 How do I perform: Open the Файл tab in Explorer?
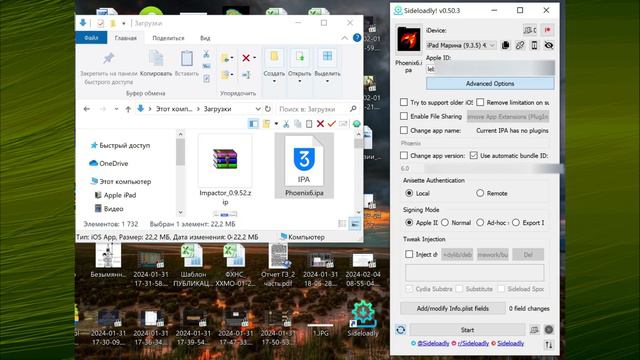tap(91, 38)
